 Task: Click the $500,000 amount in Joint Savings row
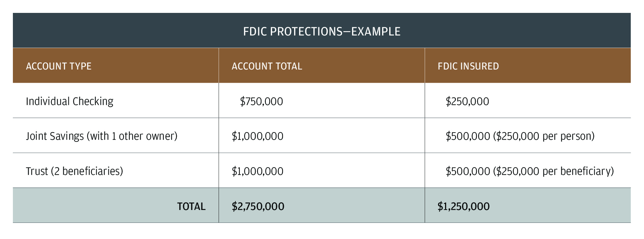pyautogui.click(x=468, y=136)
